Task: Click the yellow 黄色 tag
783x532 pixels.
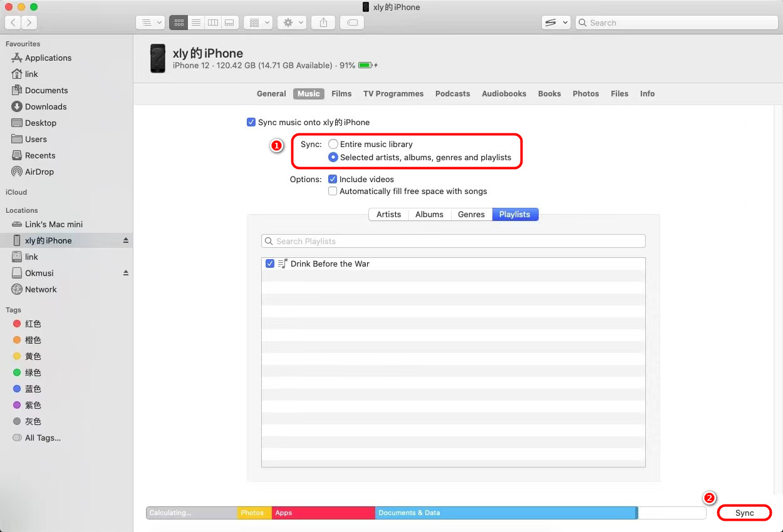Action: point(27,356)
